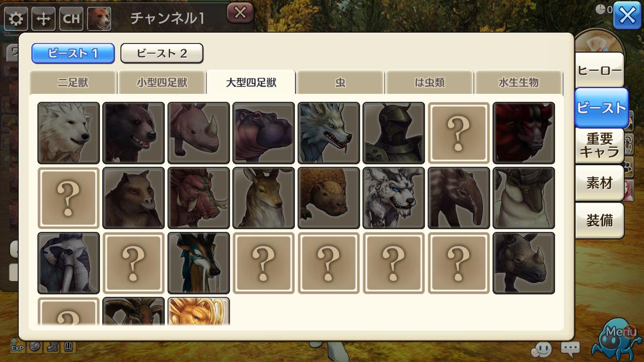Screen dimensions: 644x362
Task: Open the CH channel selector icon
Action: (x=71, y=19)
